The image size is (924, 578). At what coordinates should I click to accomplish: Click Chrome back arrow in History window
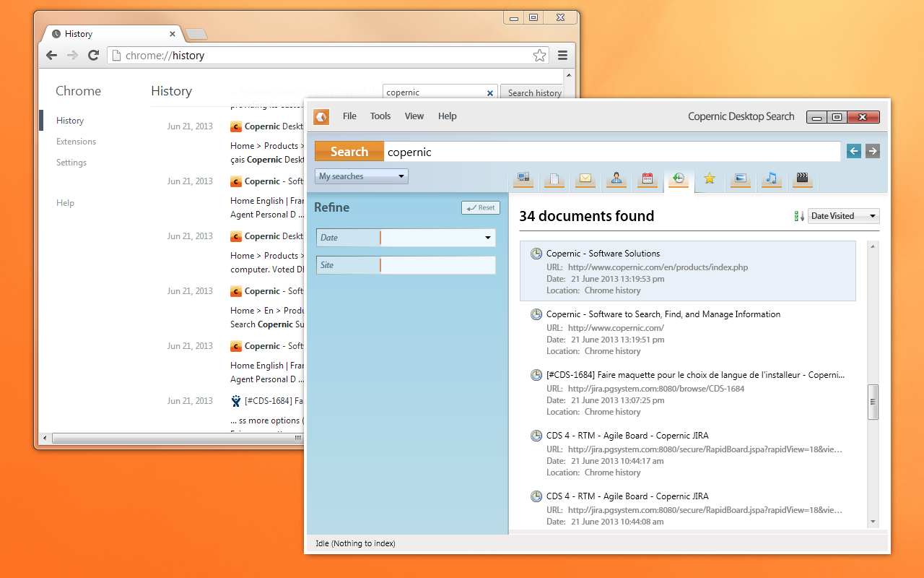coord(51,56)
